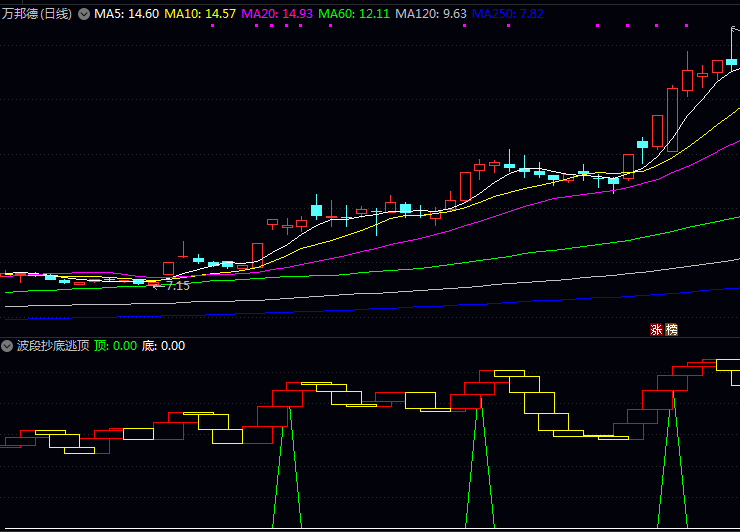Click the 顶: 0.00 indicator value
Image resolution: width=740 pixels, height=532 pixels.
click(x=115, y=346)
